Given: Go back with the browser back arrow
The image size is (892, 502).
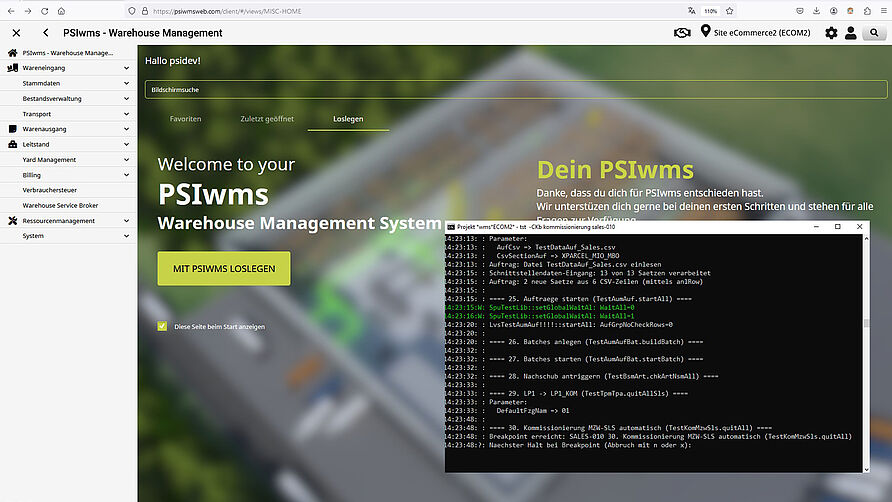Looking at the screenshot, I should [x=11, y=11].
